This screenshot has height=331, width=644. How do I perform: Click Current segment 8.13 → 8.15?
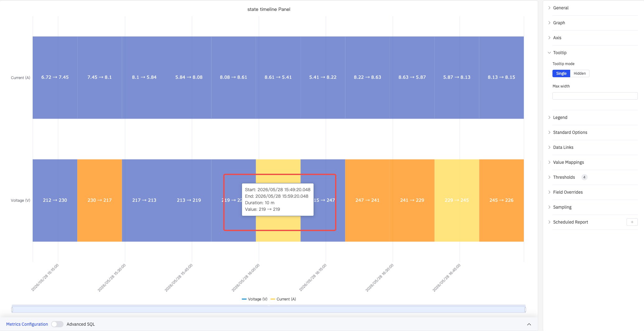click(501, 77)
